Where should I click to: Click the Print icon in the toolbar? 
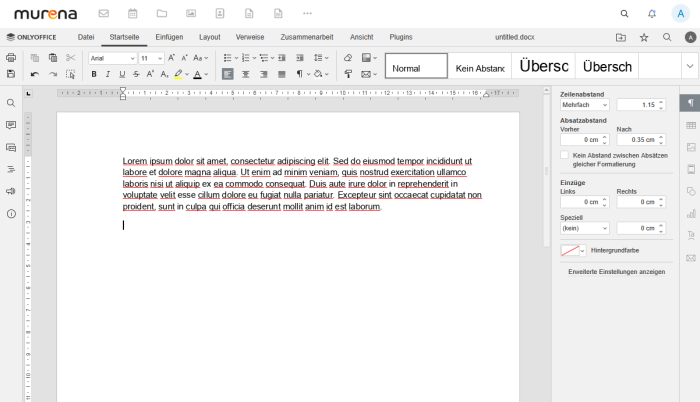point(11,58)
